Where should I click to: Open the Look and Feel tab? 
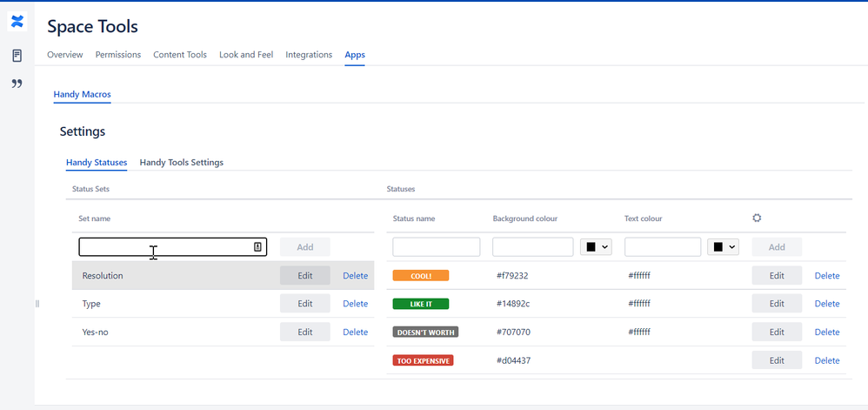pyautogui.click(x=246, y=55)
